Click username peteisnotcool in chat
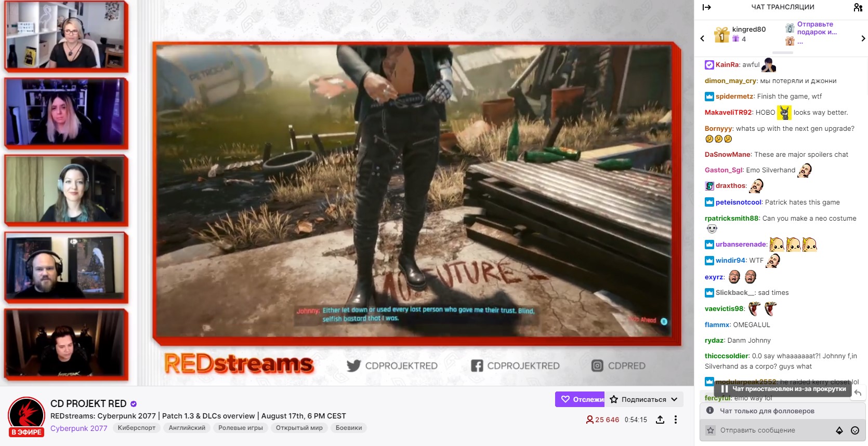This screenshot has height=446, width=868. pos(738,202)
